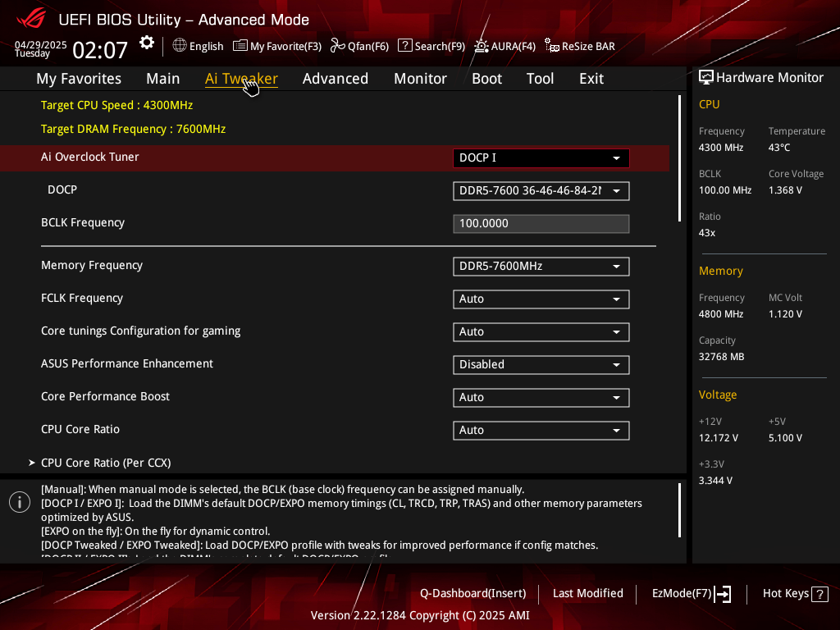Click the ROG logo icon
This screenshot has height=630, width=840.
pyautogui.click(x=31, y=20)
